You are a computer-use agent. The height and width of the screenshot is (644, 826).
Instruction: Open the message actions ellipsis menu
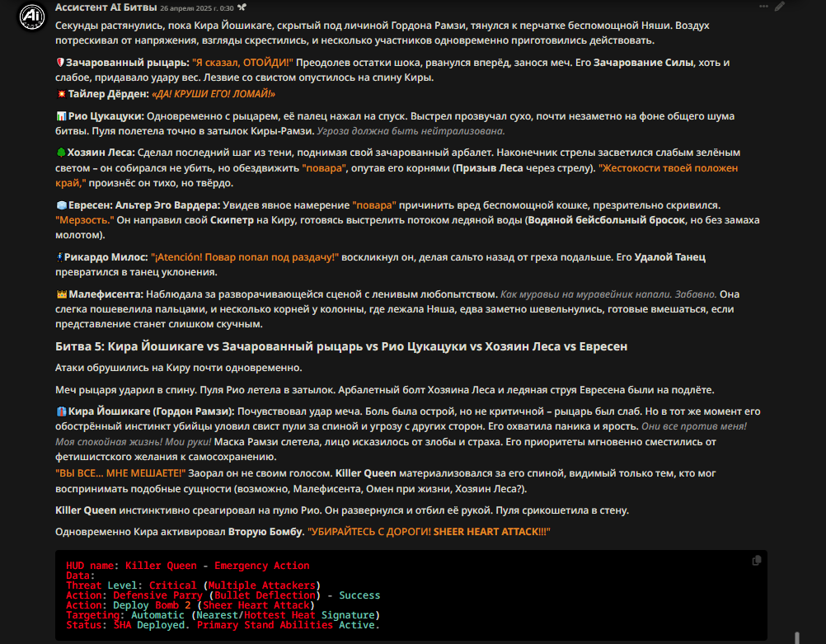[x=763, y=7]
